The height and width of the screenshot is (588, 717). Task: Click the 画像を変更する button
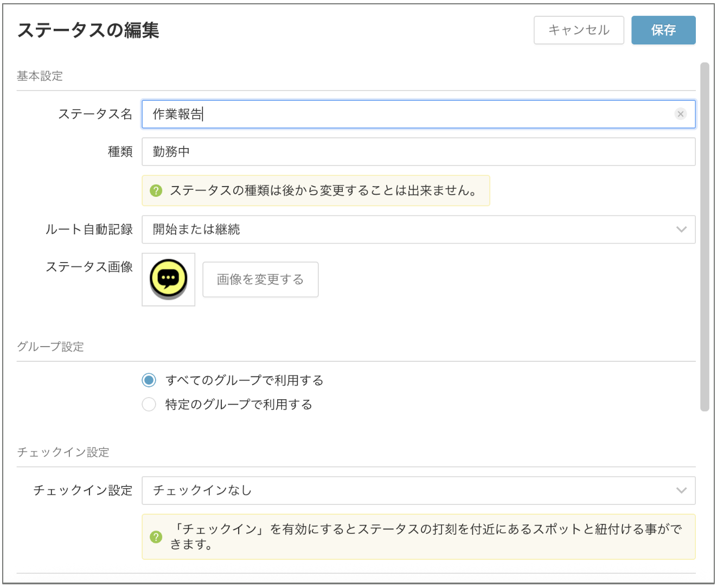pos(260,279)
